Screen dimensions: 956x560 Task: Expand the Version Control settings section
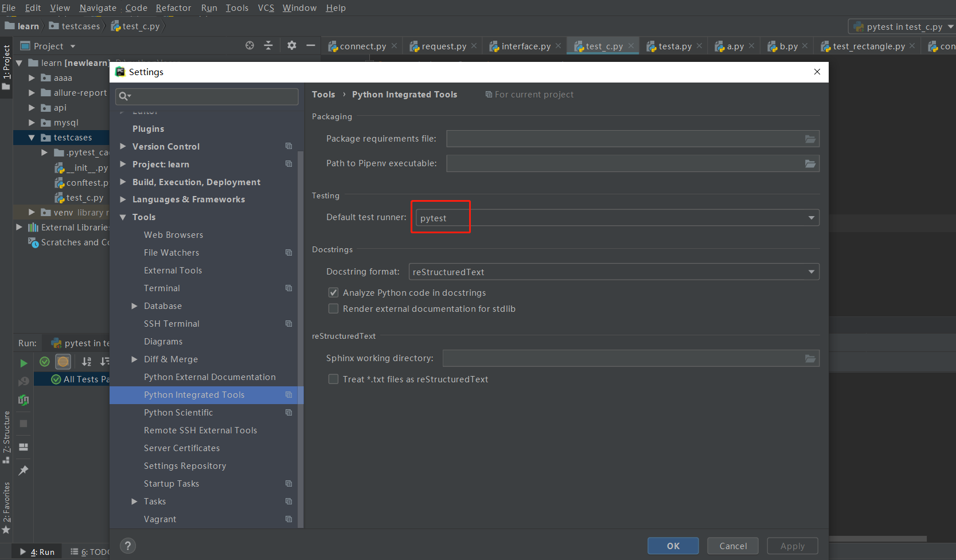[x=123, y=146]
